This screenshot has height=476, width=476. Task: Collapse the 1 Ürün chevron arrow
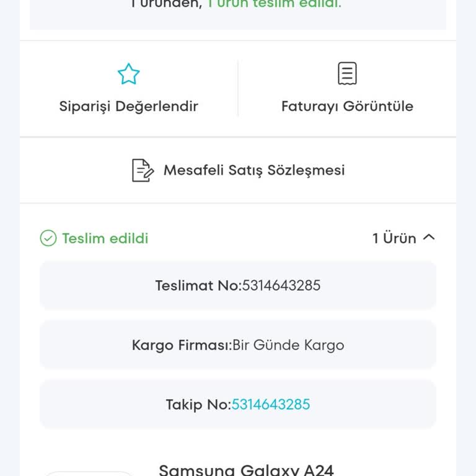tap(429, 237)
